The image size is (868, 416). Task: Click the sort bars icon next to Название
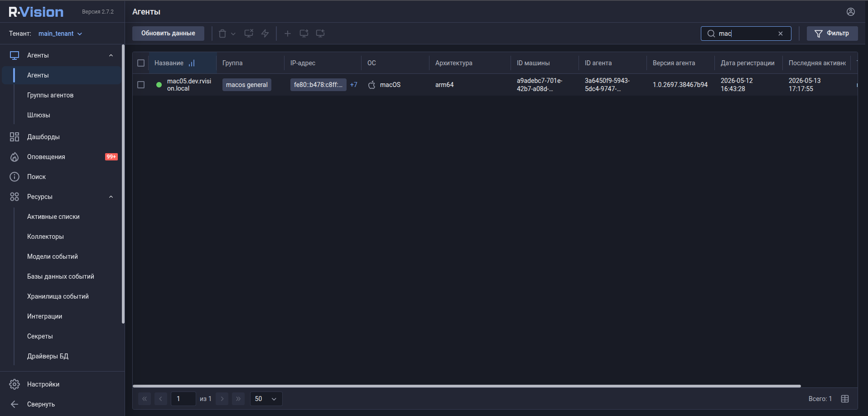click(x=192, y=63)
